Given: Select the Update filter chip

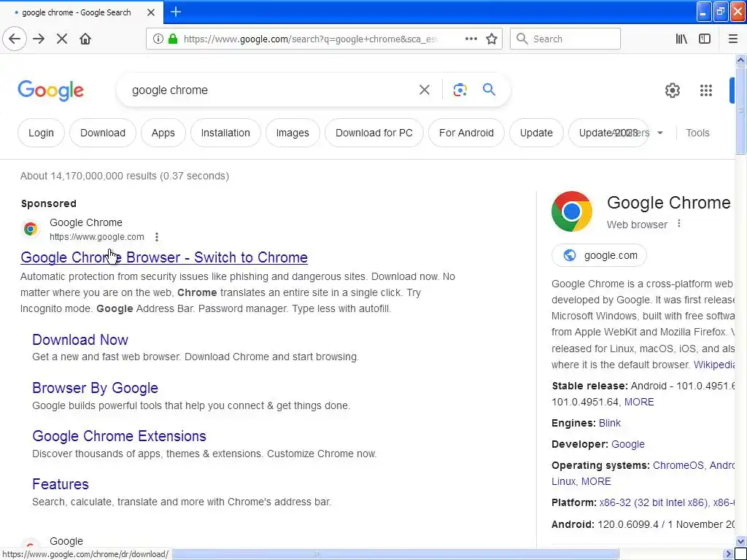Looking at the screenshot, I should pos(536,133).
